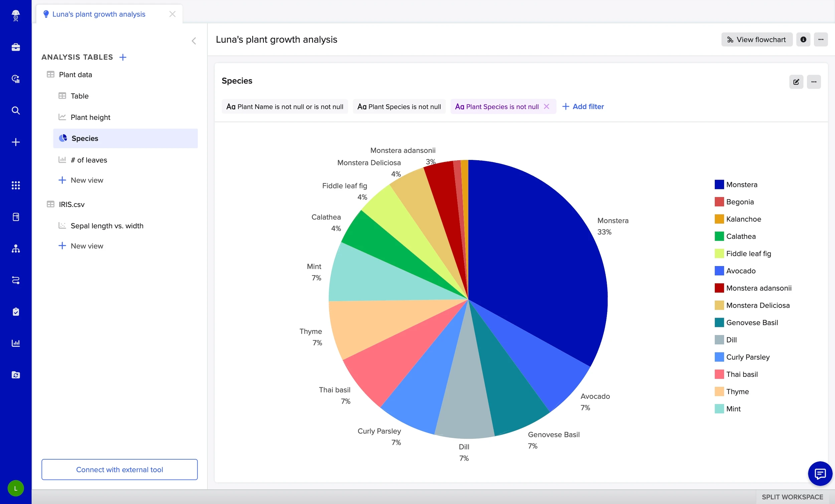Toggle Monstera in the chart legend
The height and width of the screenshot is (504, 835).
(741, 185)
